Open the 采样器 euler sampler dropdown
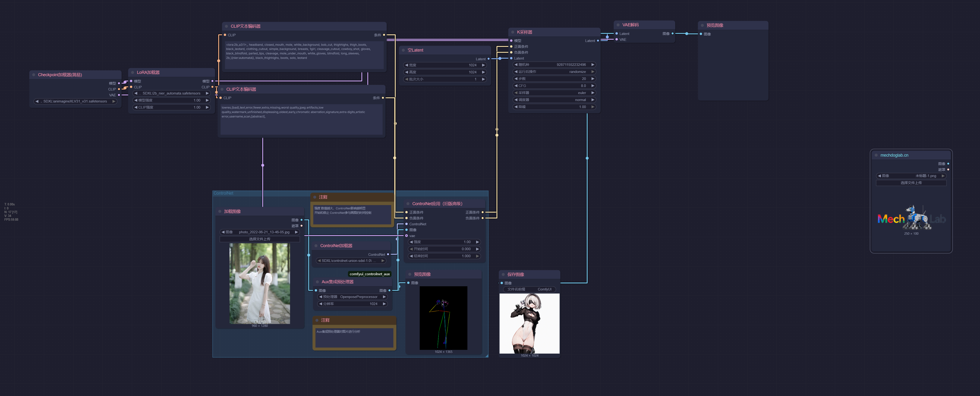This screenshot has width=980, height=396. tap(554, 93)
